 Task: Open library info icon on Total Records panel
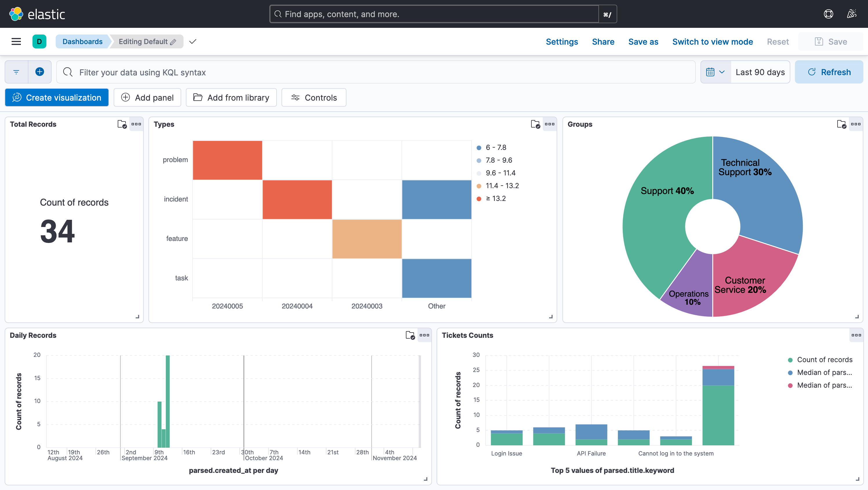coord(122,124)
